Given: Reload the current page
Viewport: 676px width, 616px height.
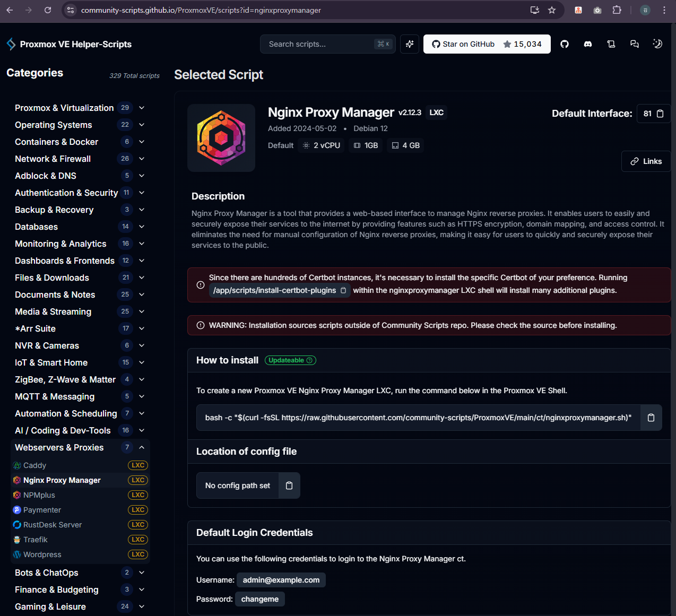Looking at the screenshot, I should pyautogui.click(x=48, y=10).
